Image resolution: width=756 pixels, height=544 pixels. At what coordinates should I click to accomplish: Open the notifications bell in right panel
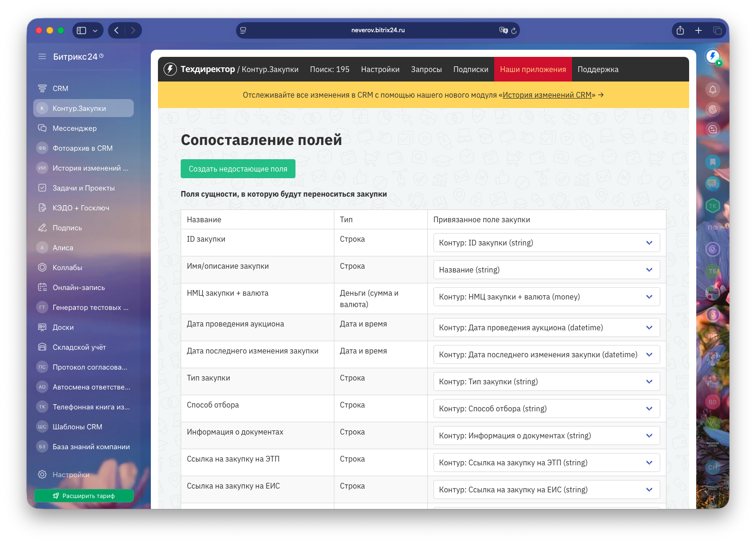point(713,90)
